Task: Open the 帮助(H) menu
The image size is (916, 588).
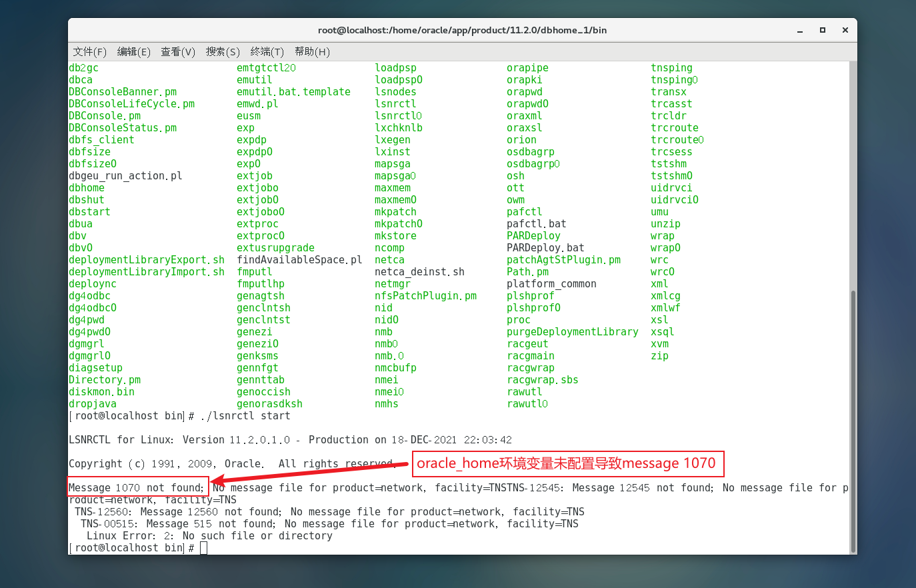Action: (312, 51)
